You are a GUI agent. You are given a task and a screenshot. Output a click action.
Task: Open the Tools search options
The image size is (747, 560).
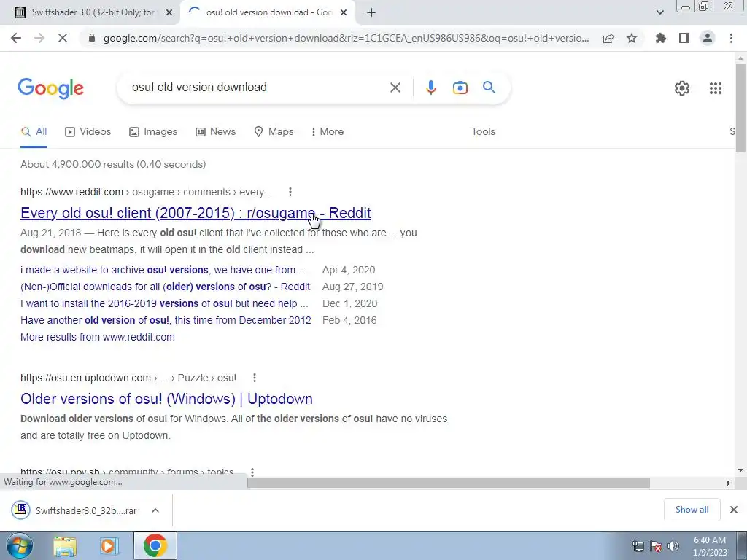coord(483,131)
